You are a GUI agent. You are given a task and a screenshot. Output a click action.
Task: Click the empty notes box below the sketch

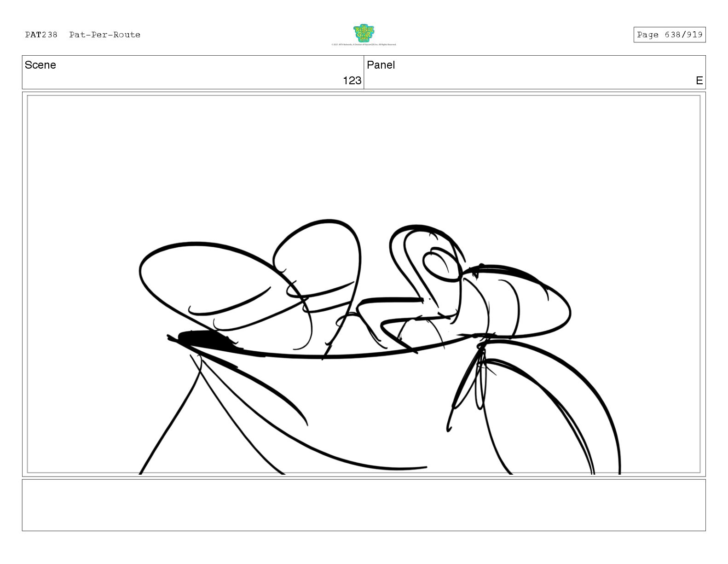tap(364, 505)
